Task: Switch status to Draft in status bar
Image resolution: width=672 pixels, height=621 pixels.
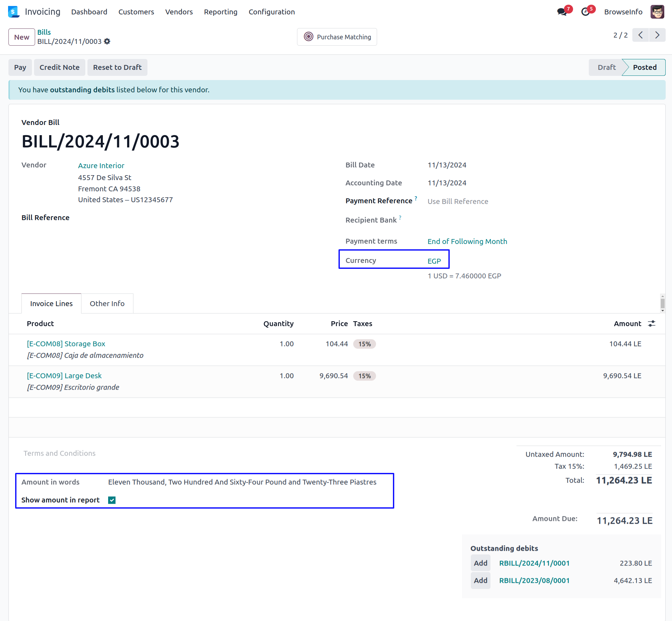Action: coord(606,67)
